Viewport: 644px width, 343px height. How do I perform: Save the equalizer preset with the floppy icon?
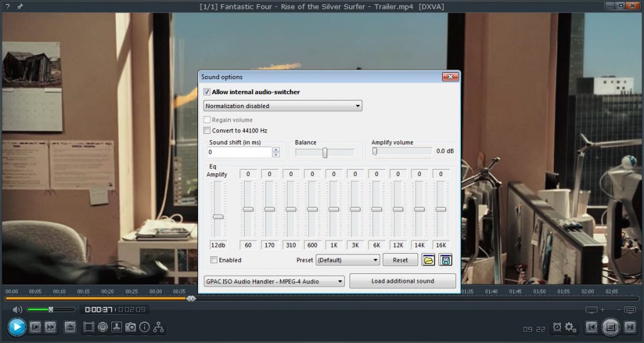point(445,260)
